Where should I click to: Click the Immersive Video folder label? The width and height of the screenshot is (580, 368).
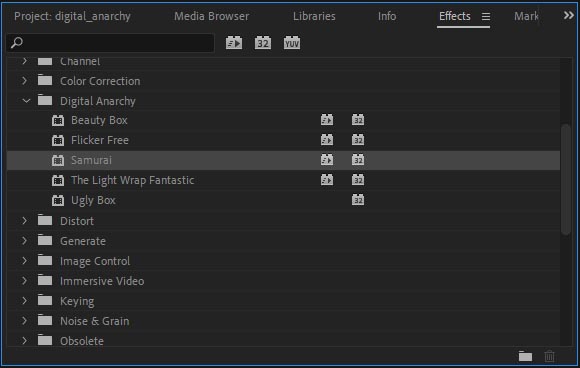[102, 281]
